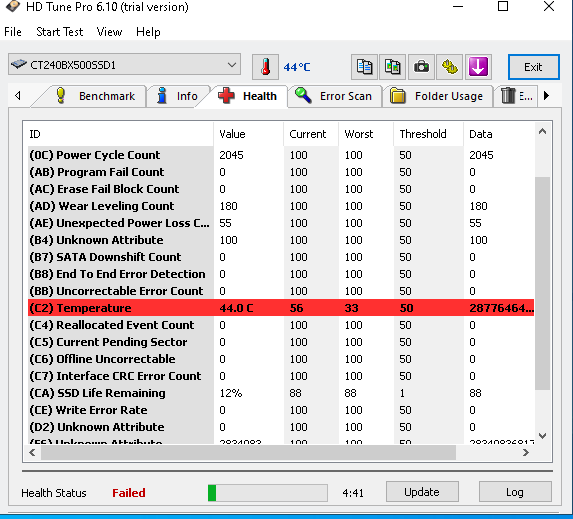573x519 pixels.
Task: Click the Current column header
Action: click(x=311, y=134)
